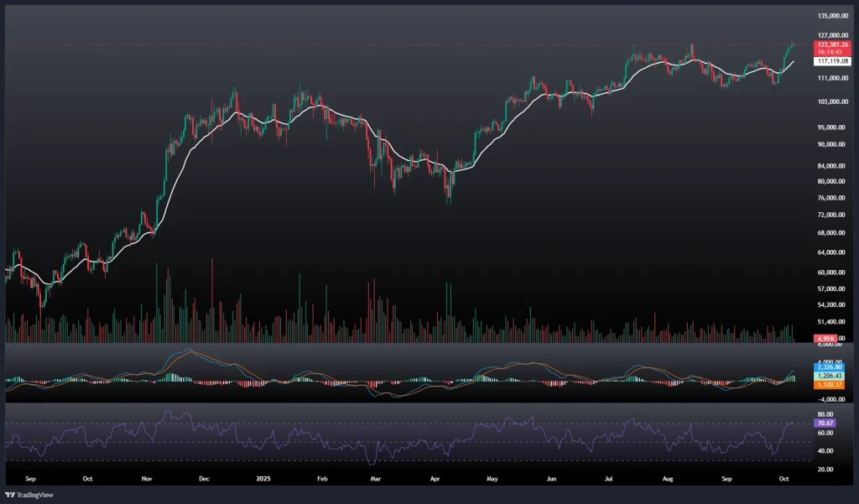Select the orange signal label 1,120.37
This screenshot has height=504, width=859.
[830, 383]
